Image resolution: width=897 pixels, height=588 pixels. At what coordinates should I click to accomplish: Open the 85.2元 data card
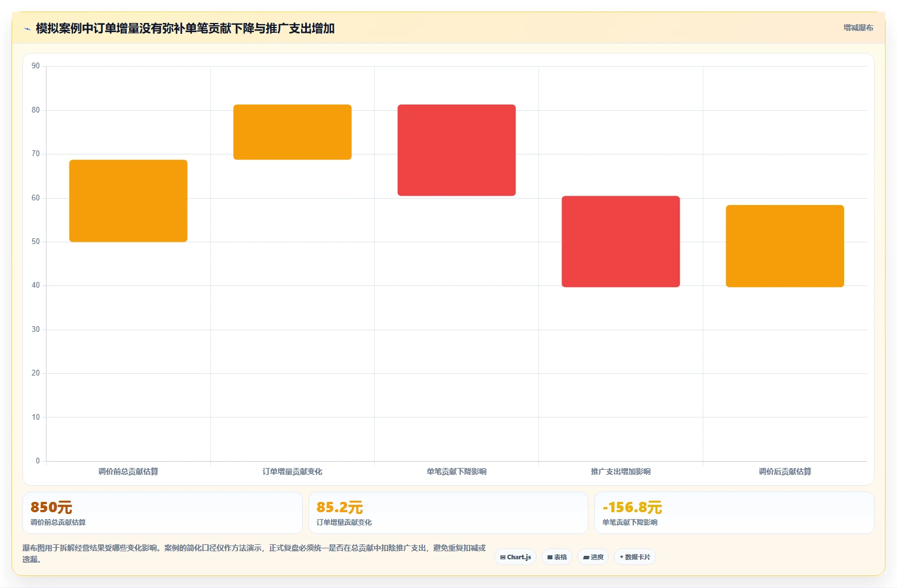[448, 513]
